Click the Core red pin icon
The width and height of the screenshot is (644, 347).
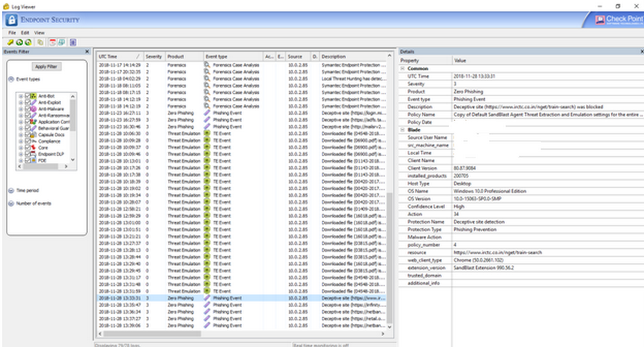coord(34,147)
